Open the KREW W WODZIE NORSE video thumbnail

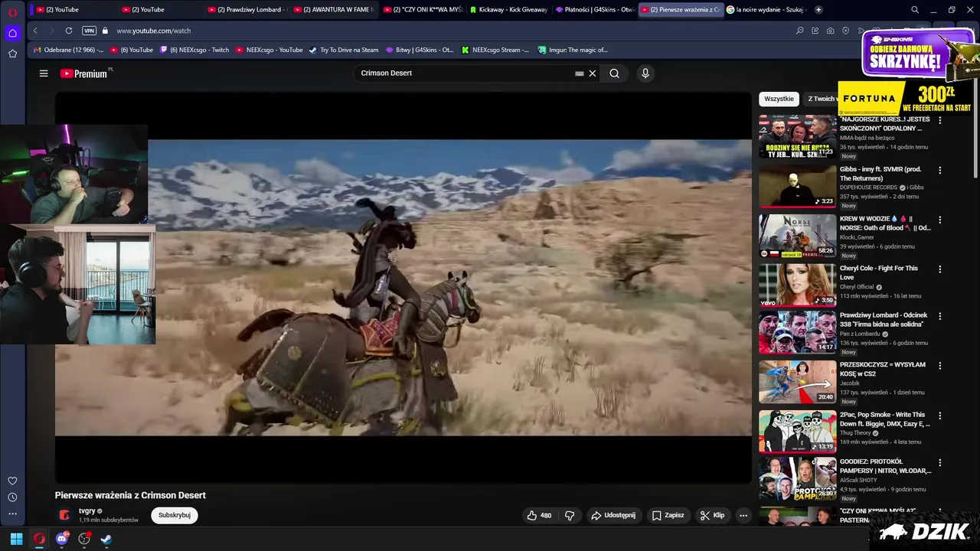coord(797,236)
